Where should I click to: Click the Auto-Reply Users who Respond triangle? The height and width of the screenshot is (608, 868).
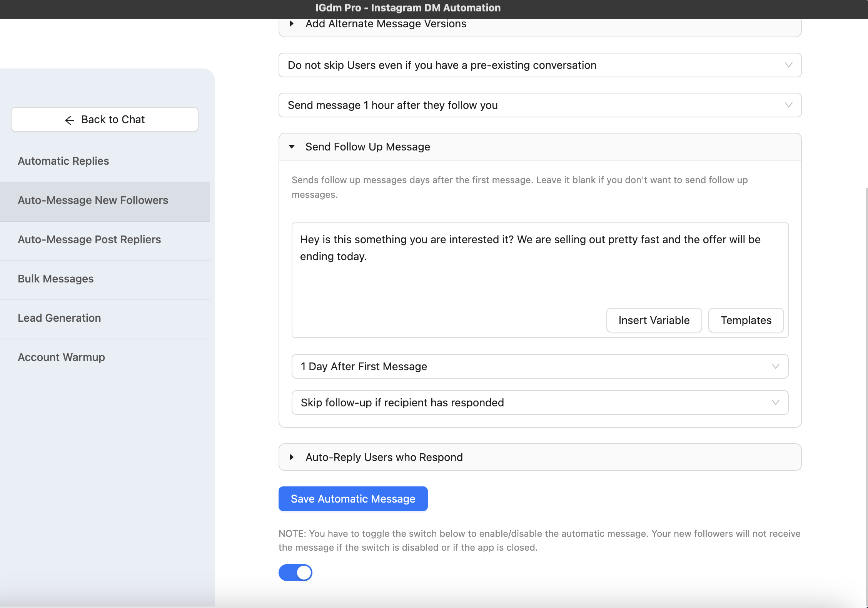point(292,457)
